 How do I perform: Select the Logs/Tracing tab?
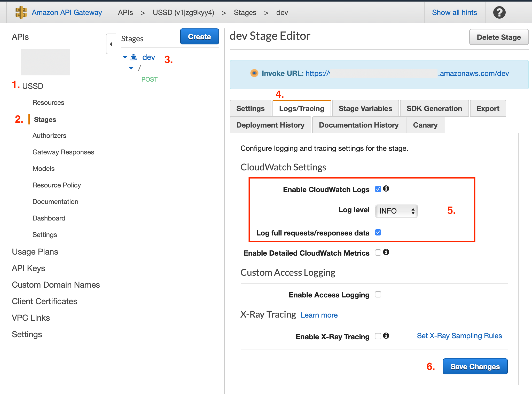302,108
